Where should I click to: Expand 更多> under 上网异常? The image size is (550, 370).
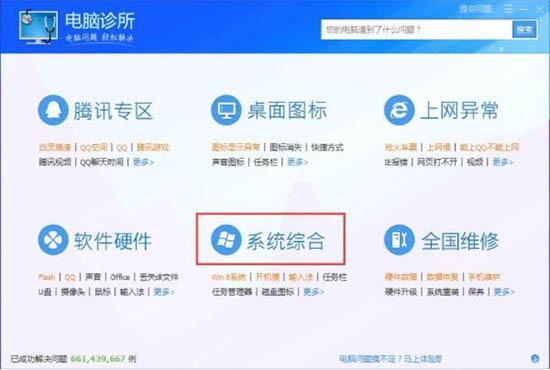click(503, 162)
